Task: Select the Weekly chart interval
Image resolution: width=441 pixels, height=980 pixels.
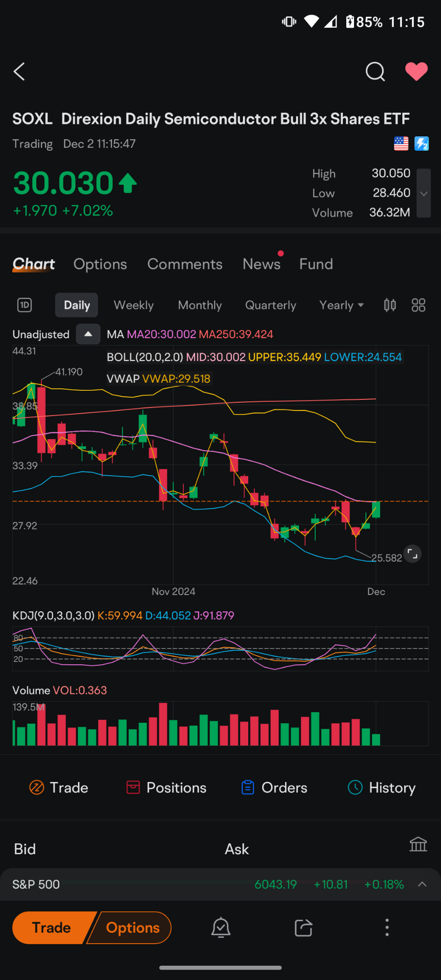Action: coord(133,305)
